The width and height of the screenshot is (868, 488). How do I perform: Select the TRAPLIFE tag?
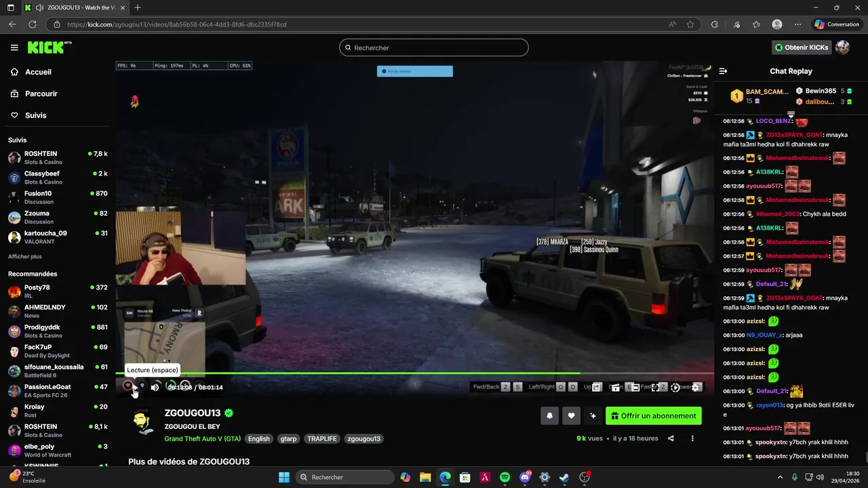coord(322,439)
